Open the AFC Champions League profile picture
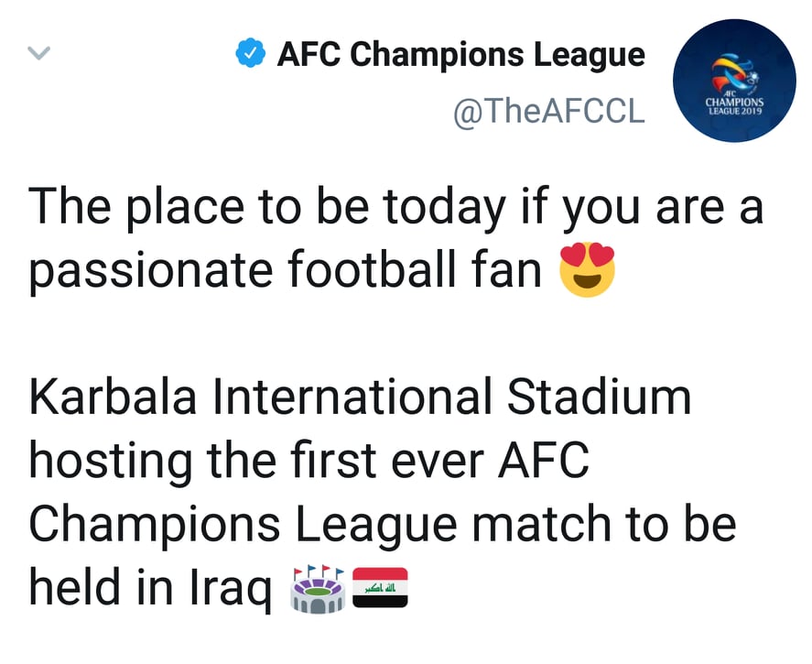The height and width of the screenshot is (664, 812). point(734,81)
